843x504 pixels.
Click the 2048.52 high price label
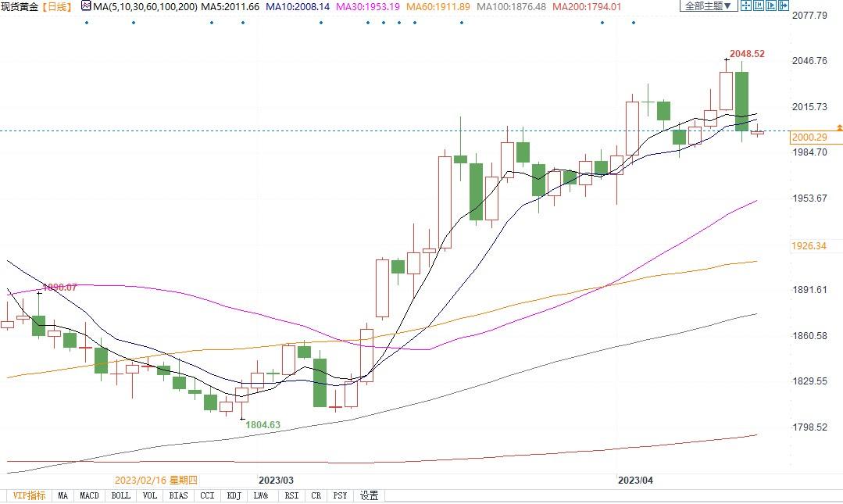click(x=747, y=54)
